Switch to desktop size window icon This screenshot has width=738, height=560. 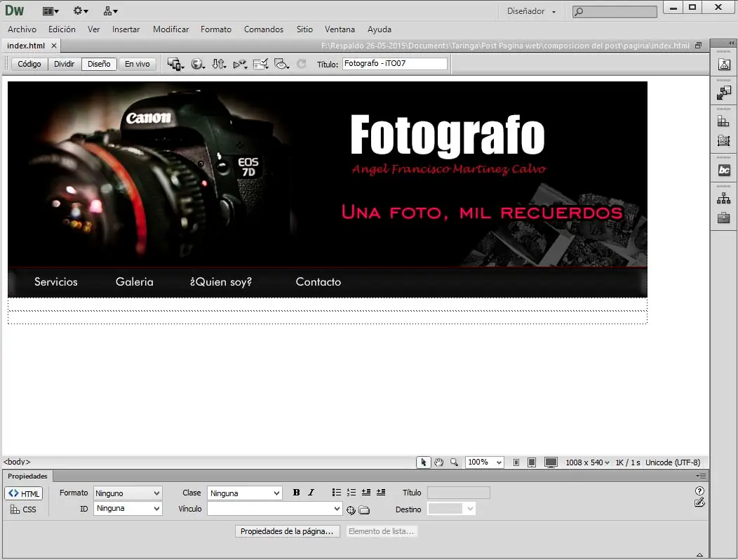(x=551, y=462)
